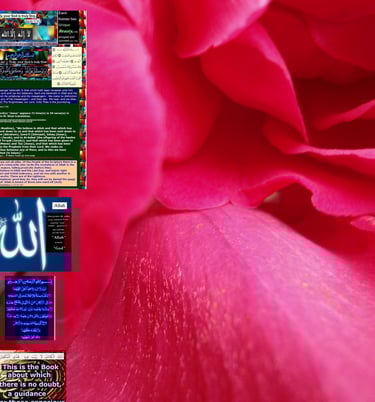Click the blue highlighted paragraph in collage
Screen dimensions: 375x402
pyautogui.click(x=39, y=96)
